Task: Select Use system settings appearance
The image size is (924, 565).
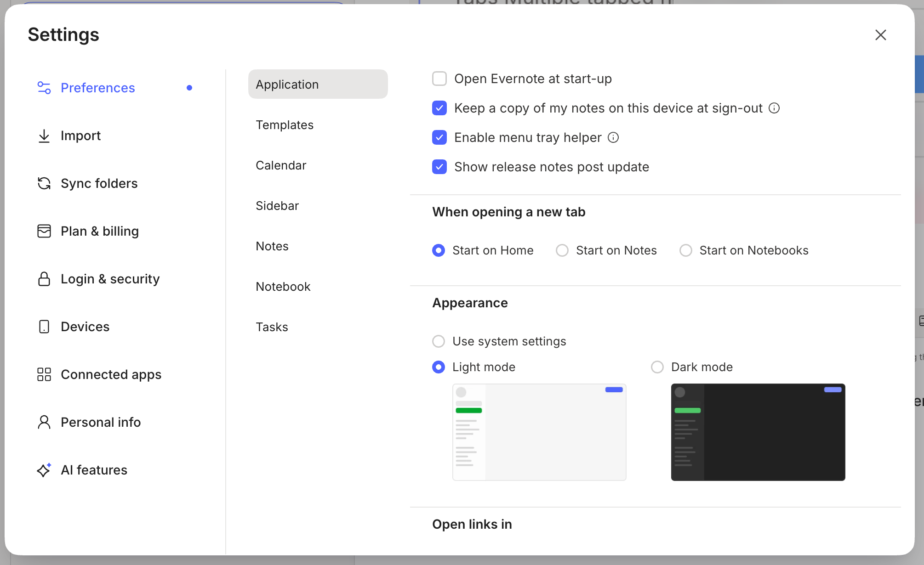Action: tap(439, 341)
